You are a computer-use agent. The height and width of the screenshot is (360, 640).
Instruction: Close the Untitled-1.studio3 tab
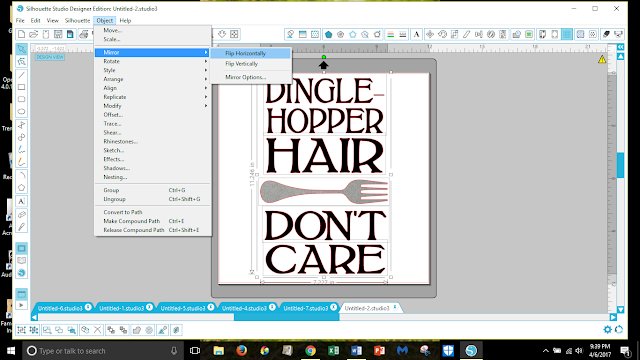coord(149,307)
